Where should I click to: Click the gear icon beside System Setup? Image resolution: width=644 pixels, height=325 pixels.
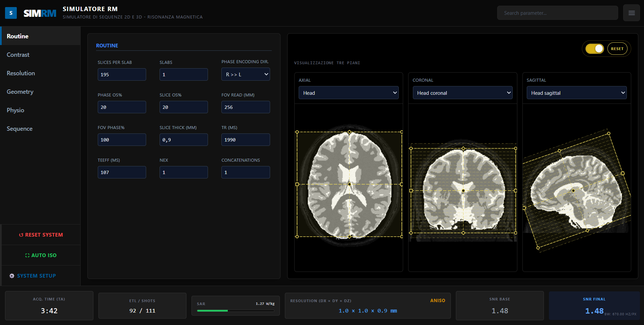pyautogui.click(x=12, y=276)
